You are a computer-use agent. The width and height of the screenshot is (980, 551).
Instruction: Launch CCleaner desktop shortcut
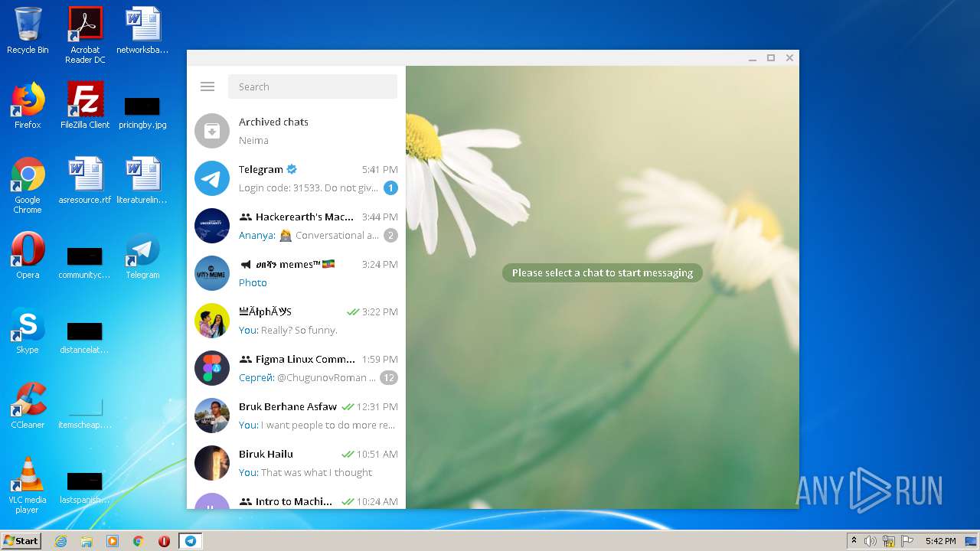coord(28,406)
